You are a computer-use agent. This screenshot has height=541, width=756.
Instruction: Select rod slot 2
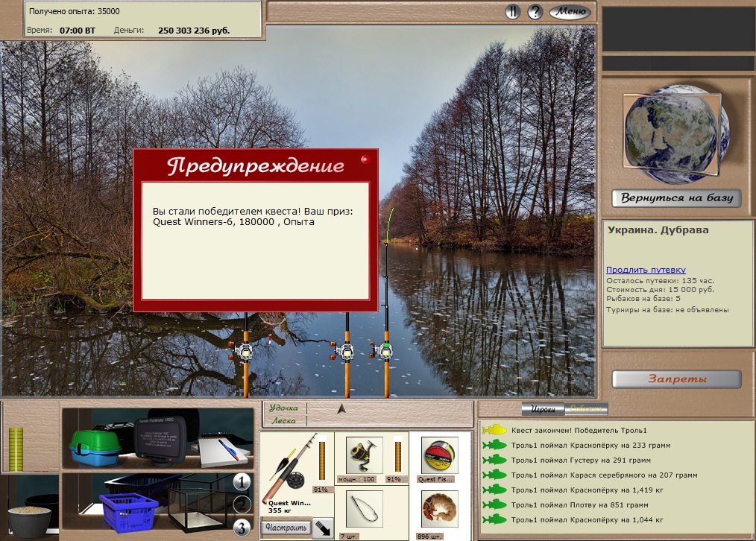(x=242, y=504)
